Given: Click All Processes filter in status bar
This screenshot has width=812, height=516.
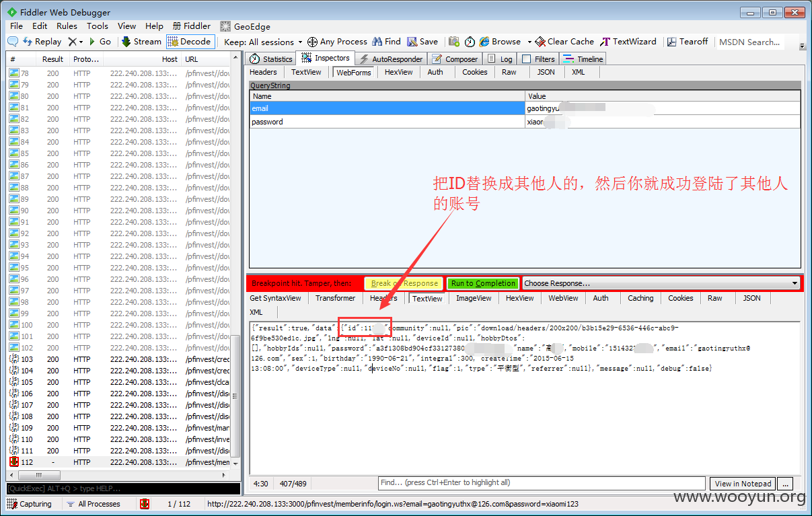Looking at the screenshot, I should pyautogui.click(x=93, y=504).
